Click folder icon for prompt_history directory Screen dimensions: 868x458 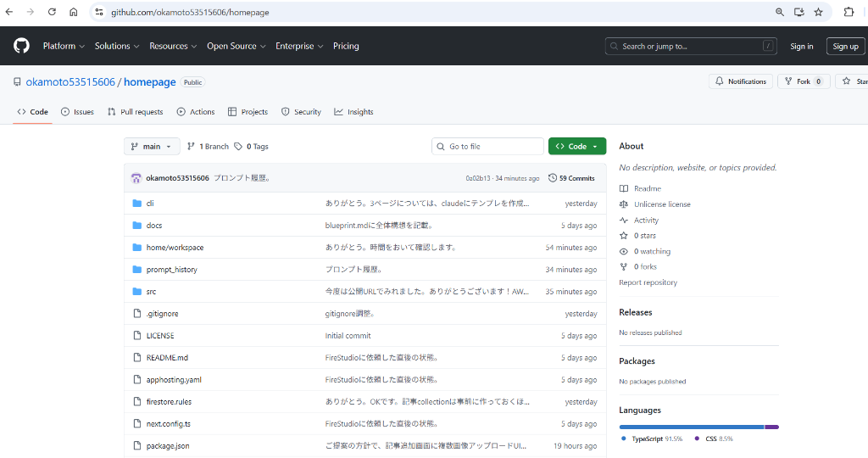pos(137,270)
